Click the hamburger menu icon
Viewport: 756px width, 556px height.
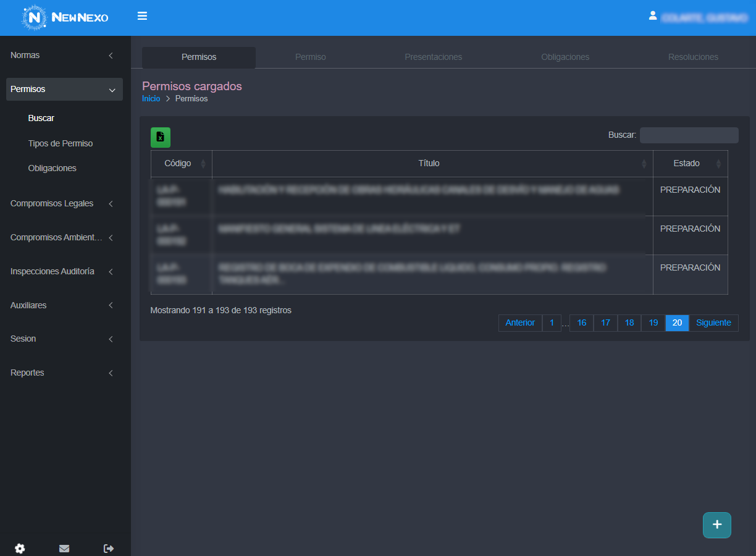142,16
